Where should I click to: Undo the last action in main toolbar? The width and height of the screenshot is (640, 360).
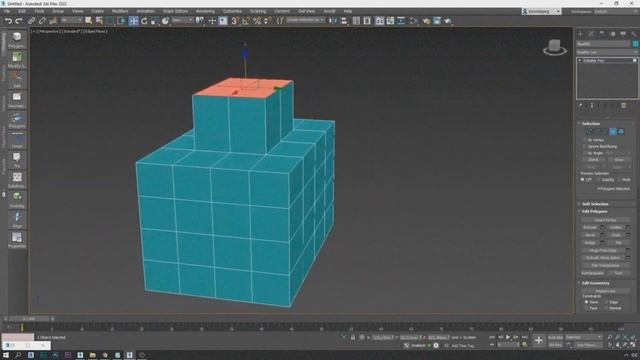tap(8, 20)
